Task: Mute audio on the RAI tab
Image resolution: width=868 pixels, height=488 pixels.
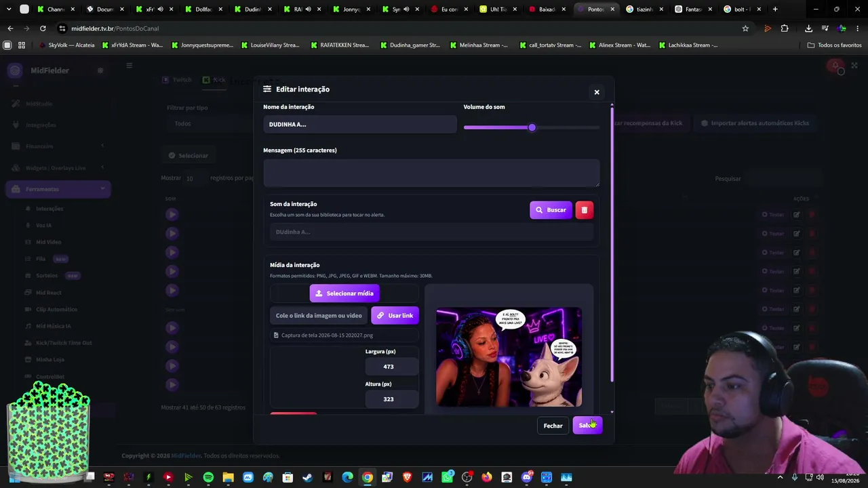Action: coord(308,9)
